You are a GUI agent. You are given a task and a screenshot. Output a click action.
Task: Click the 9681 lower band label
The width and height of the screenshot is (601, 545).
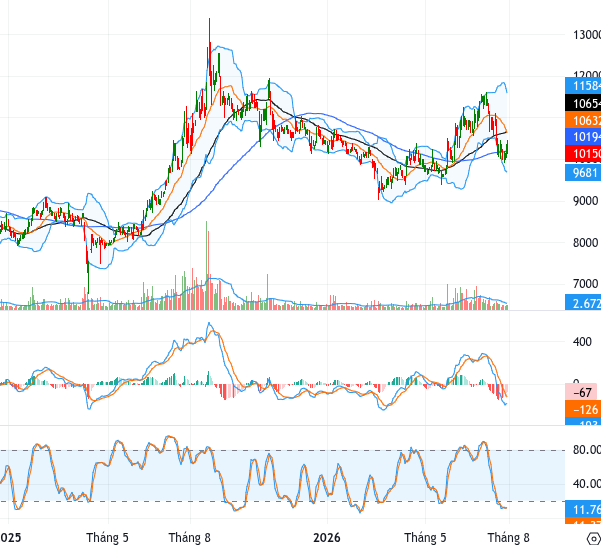click(x=583, y=172)
